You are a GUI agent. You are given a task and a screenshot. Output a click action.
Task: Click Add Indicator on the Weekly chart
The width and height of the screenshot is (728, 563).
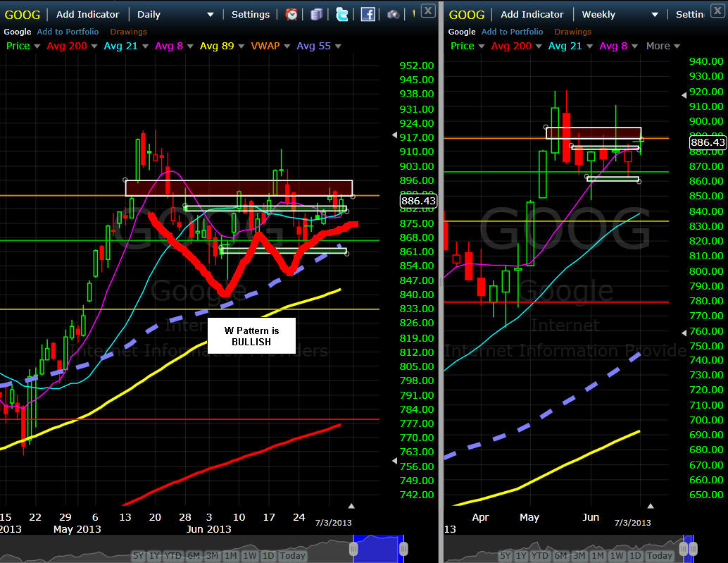[x=532, y=14]
